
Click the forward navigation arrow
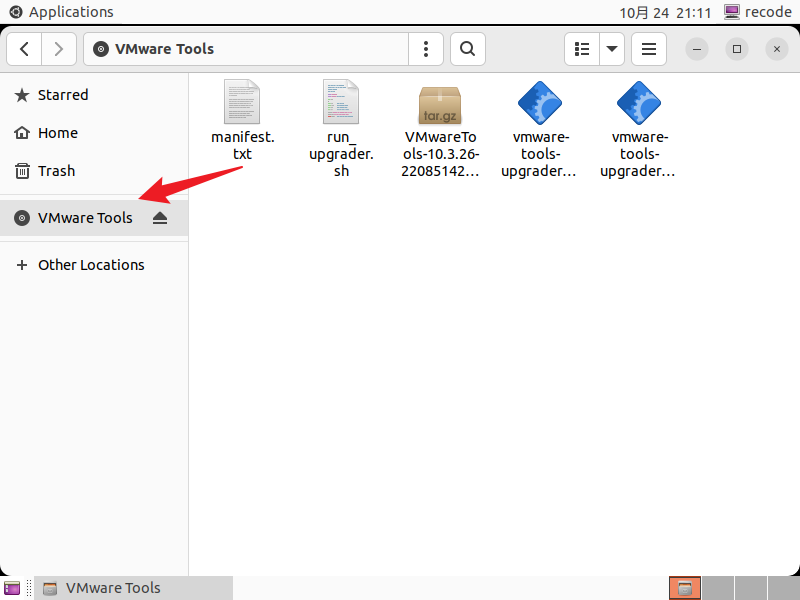tap(59, 48)
